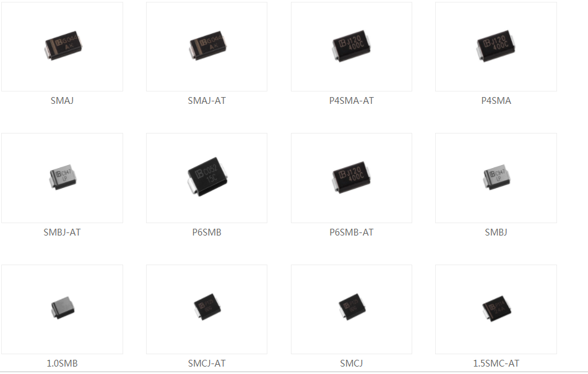The width and height of the screenshot is (588, 374).
Task: Click the 1.0SMB label text
Action: point(63,363)
